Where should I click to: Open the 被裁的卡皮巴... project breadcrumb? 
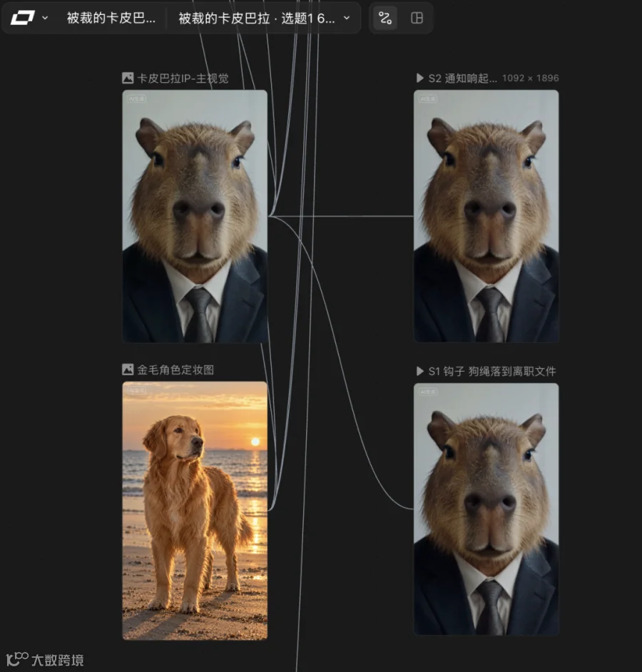point(111,18)
